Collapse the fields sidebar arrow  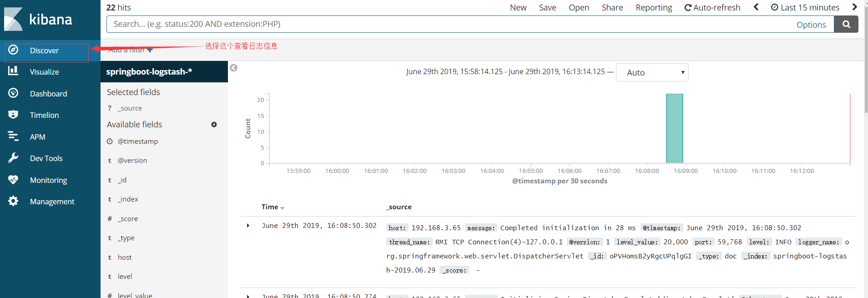(x=233, y=68)
